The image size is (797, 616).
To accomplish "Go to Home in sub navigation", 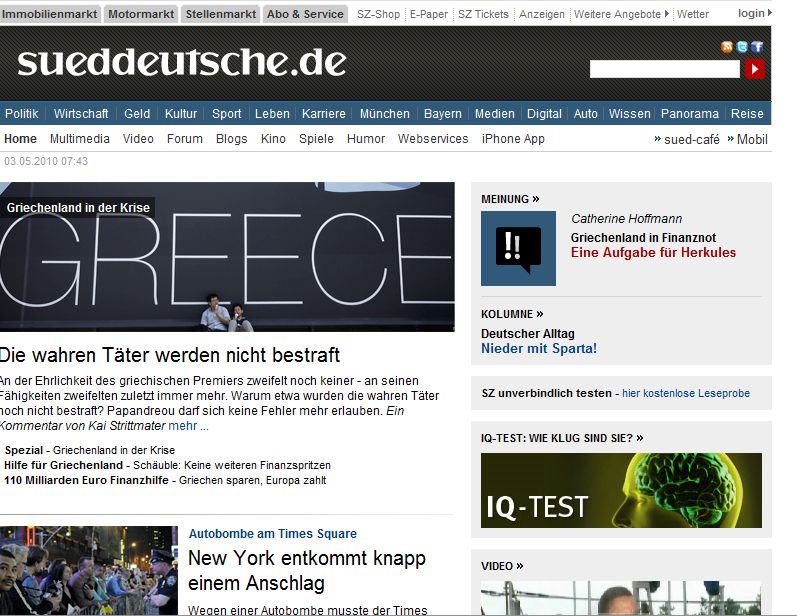I will coord(20,139).
